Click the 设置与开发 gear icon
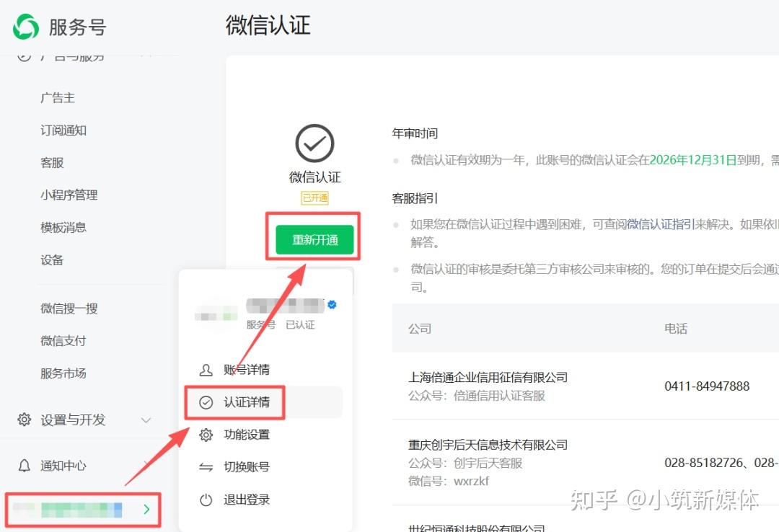This screenshot has width=779, height=532. click(x=24, y=420)
